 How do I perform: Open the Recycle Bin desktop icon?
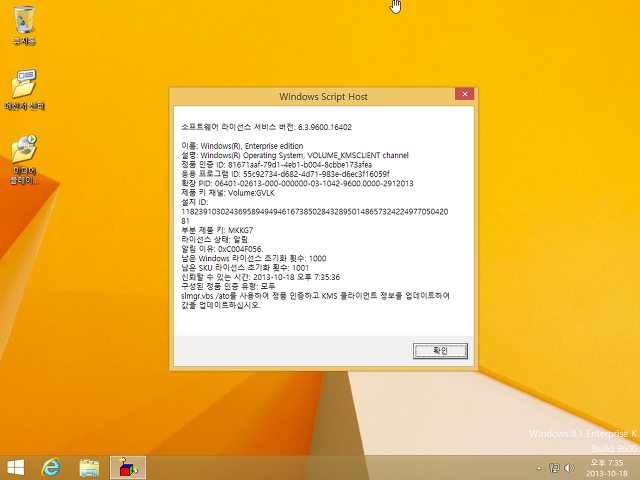click(x=24, y=25)
